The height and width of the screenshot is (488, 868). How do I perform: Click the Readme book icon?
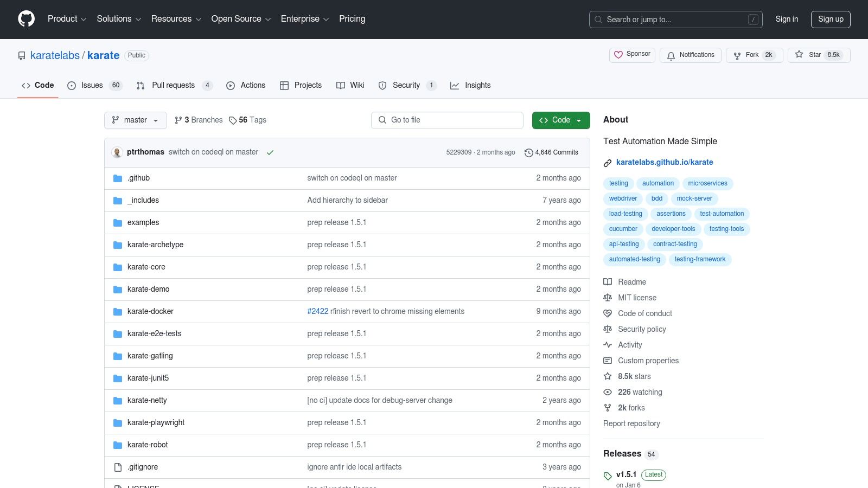608,282
